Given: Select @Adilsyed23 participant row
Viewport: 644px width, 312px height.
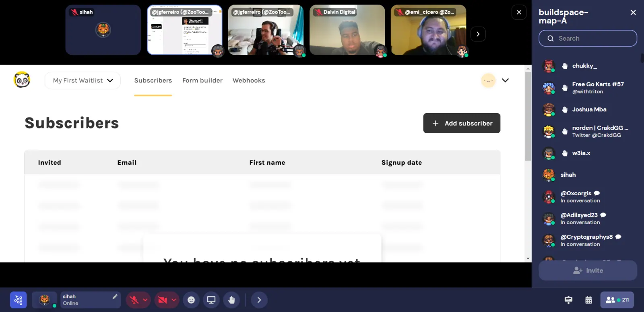Looking at the screenshot, I should tap(588, 219).
